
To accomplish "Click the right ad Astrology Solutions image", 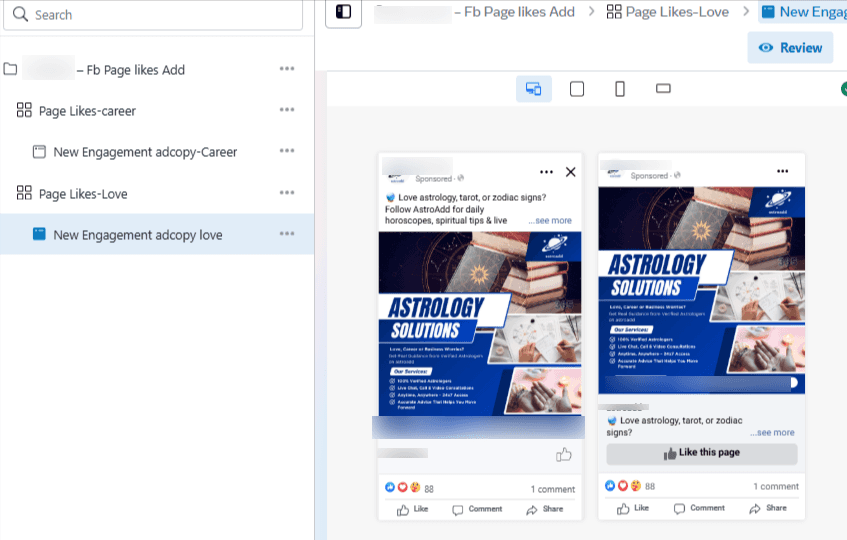I will click(702, 290).
